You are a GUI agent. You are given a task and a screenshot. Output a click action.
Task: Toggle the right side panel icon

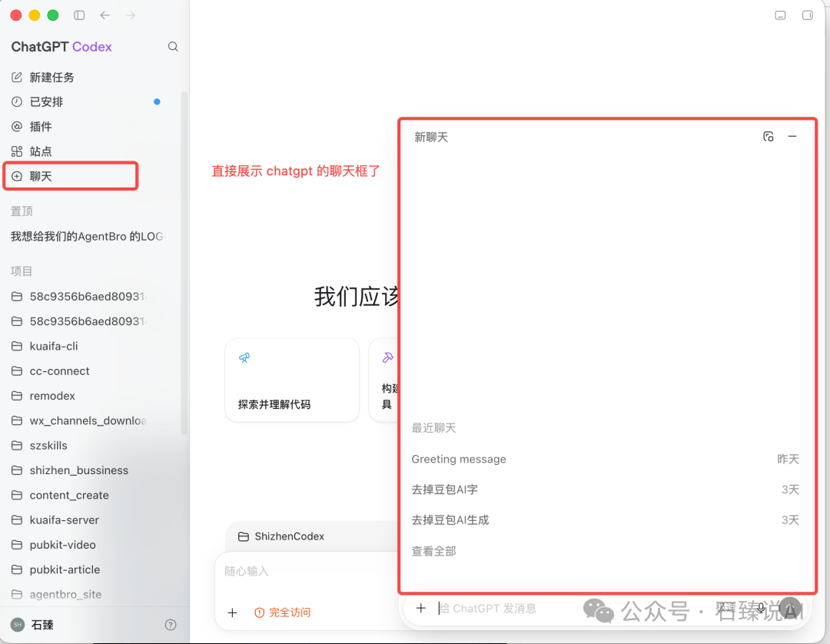[x=807, y=15]
